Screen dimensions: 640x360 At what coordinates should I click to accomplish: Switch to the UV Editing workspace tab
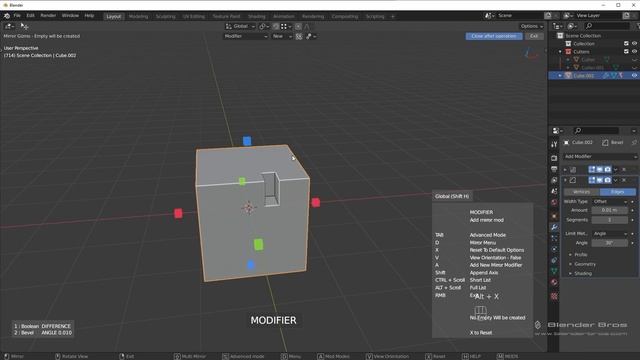pos(193,16)
